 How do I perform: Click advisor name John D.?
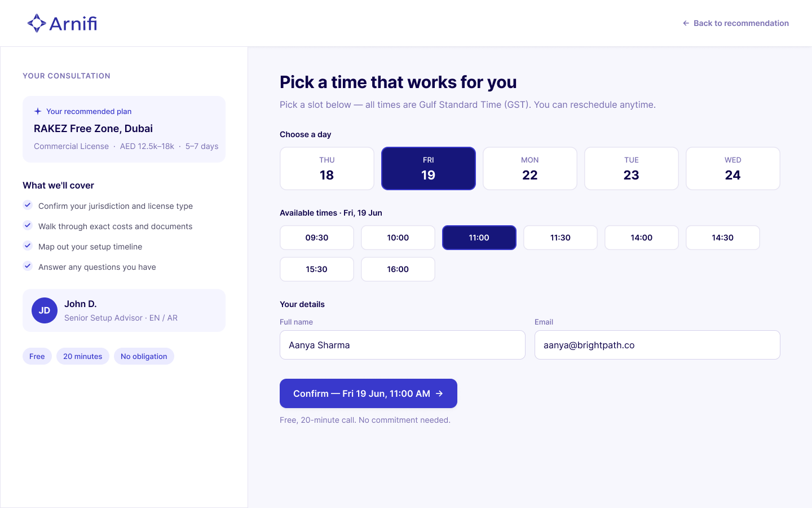[x=81, y=304]
